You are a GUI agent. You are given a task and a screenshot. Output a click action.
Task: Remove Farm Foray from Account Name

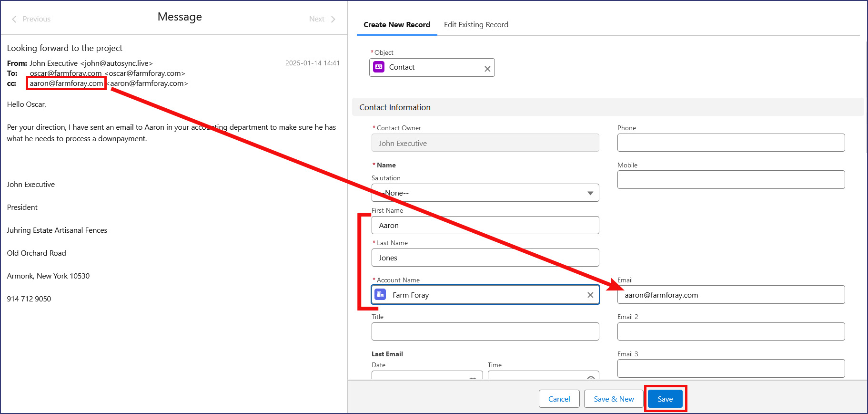pyautogui.click(x=590, y=295)
